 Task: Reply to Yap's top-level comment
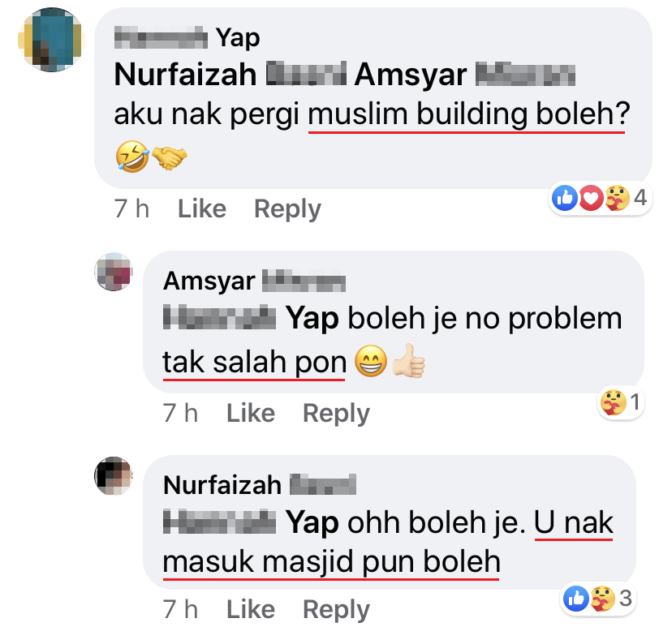click(x=287, y=209)
